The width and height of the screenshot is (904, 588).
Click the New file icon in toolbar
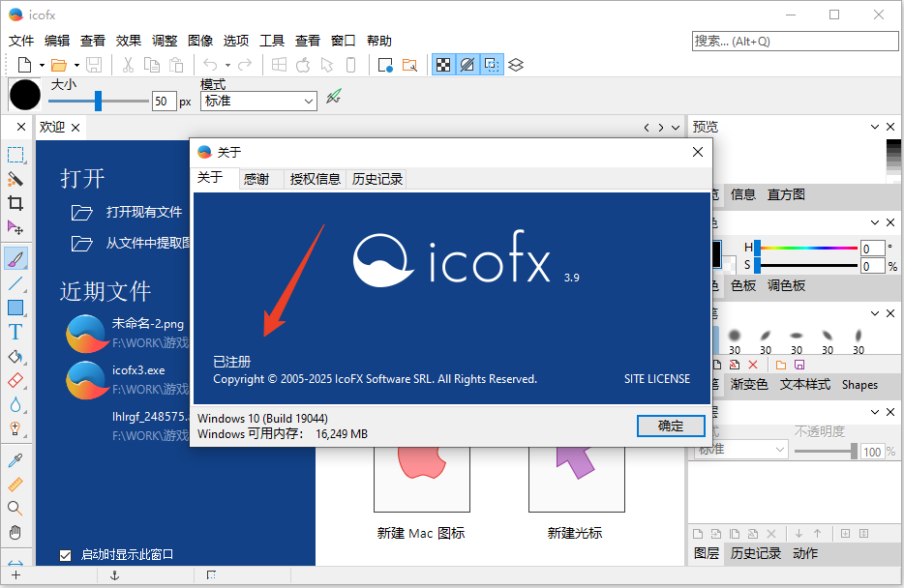coord(25,65)
